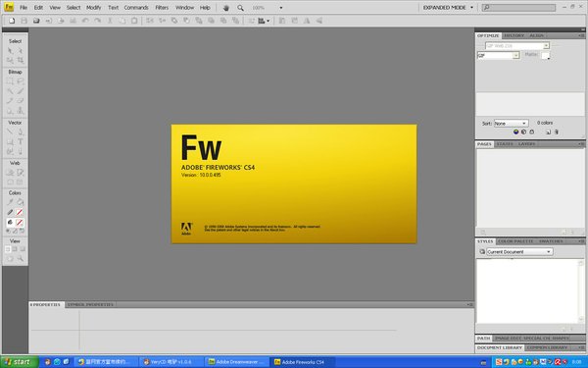Swap stroke and fill colors

(x=22, y=231)
